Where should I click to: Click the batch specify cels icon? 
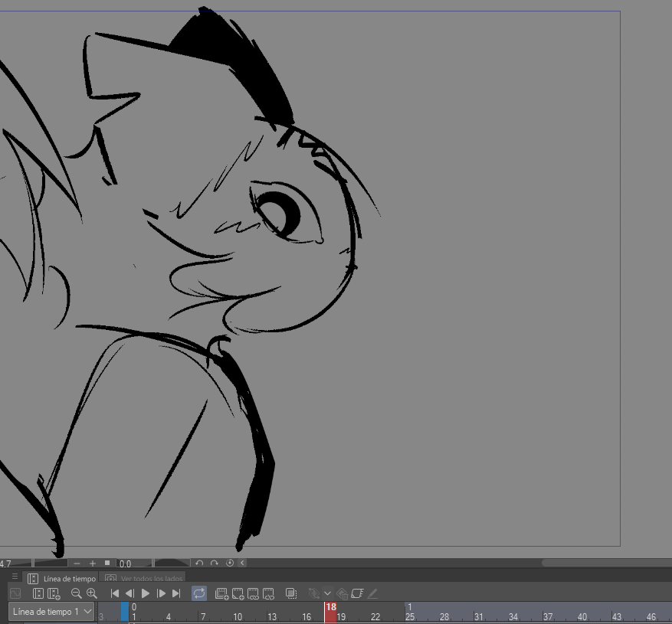tap(268, 593)
